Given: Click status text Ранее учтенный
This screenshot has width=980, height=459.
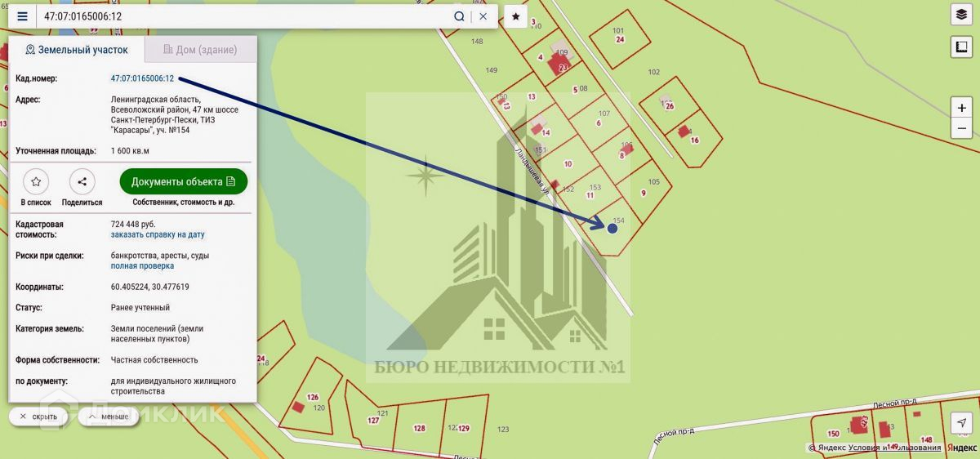Looking at the screenshot, I should (140, 308).
